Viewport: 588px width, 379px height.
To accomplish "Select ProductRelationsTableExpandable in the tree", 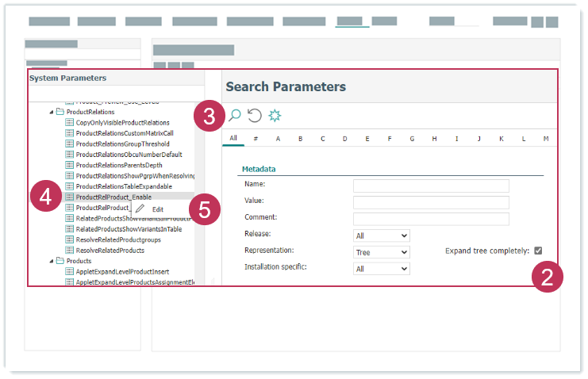I will pos(123,186).
